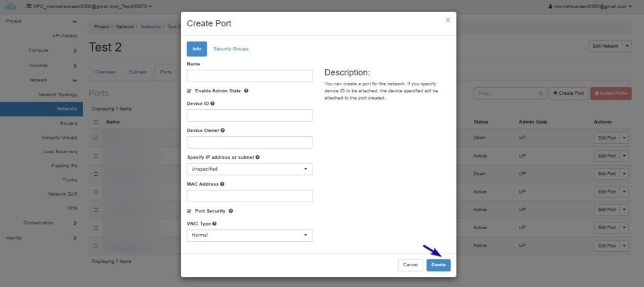644x287 pixels.
Task: Close the Create Port dialog with X
Action: point(448,20)
